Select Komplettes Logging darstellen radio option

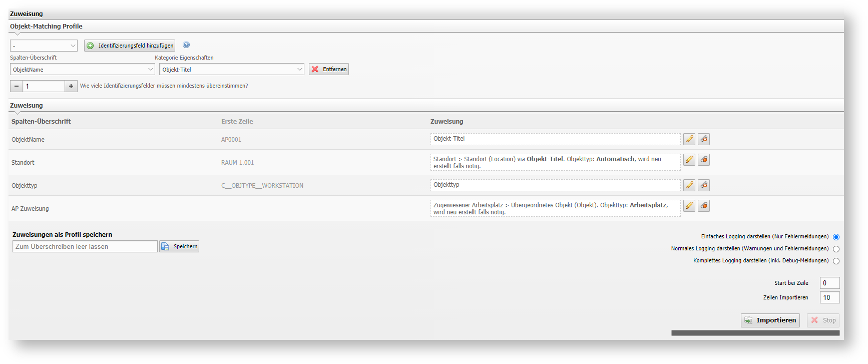tap(836, 261)
